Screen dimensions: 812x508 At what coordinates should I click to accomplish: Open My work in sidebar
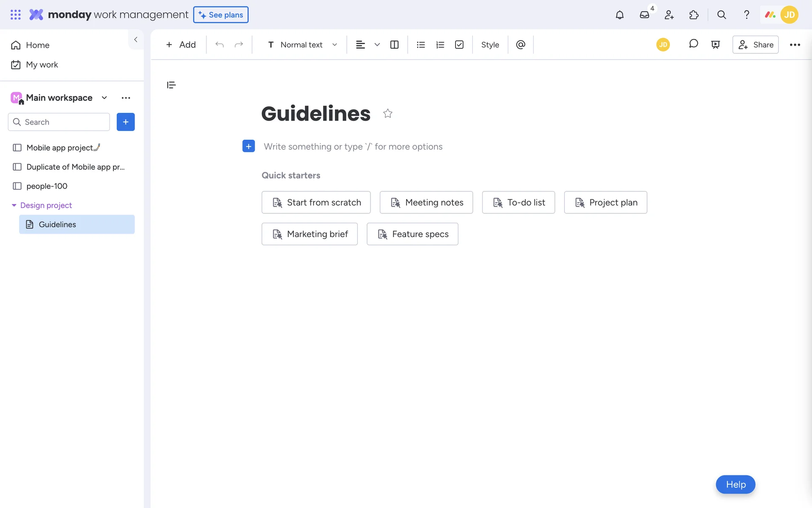41,65
